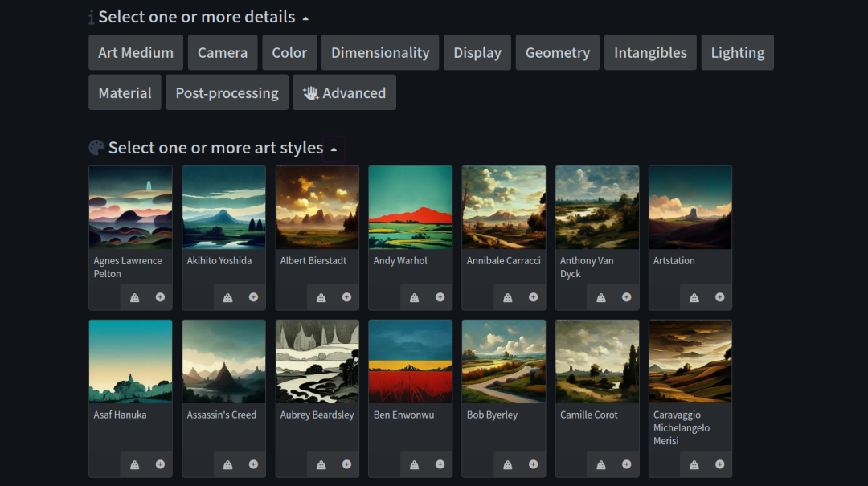Viewport: 868px width, 486px height.
Task: Click weight icon on Albert Bierstadt card
Action: (321, 298)
